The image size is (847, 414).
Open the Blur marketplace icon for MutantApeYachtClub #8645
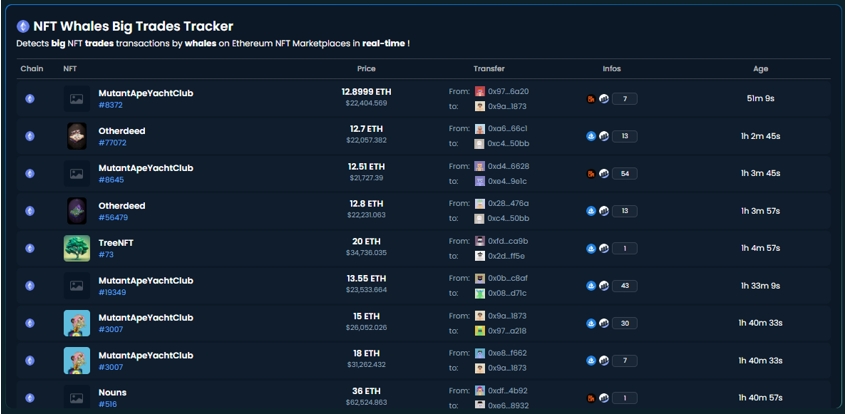point(591,173)
